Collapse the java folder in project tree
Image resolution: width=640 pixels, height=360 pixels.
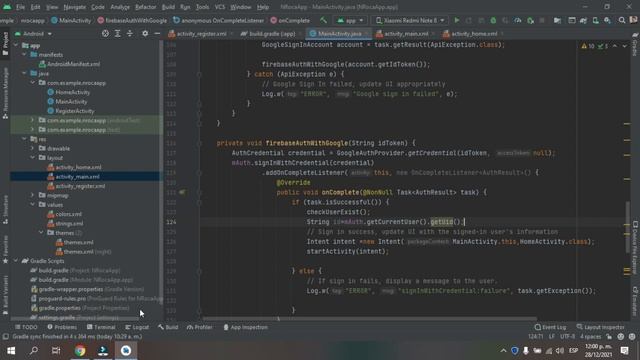pos(24,73)
